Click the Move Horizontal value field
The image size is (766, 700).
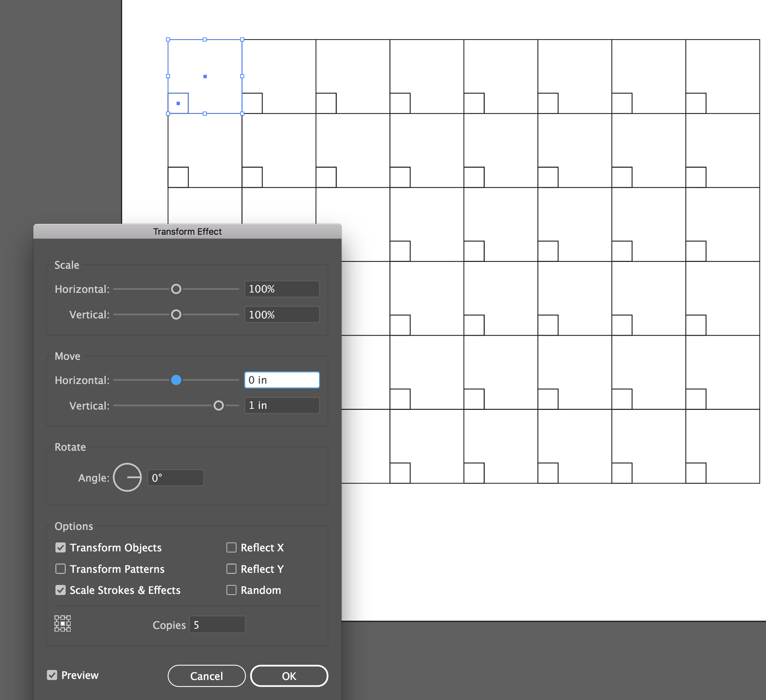pos(282,380)
